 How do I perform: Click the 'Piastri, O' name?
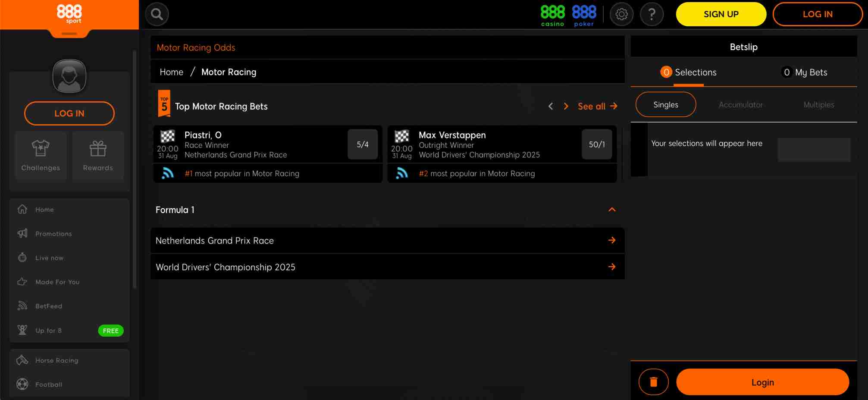tap(203, 135)
